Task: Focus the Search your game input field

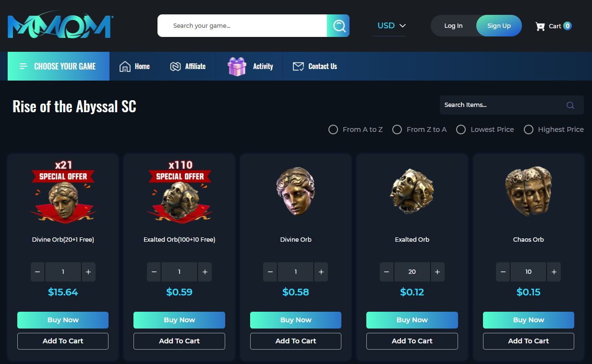Action: [x=242, y=26]
